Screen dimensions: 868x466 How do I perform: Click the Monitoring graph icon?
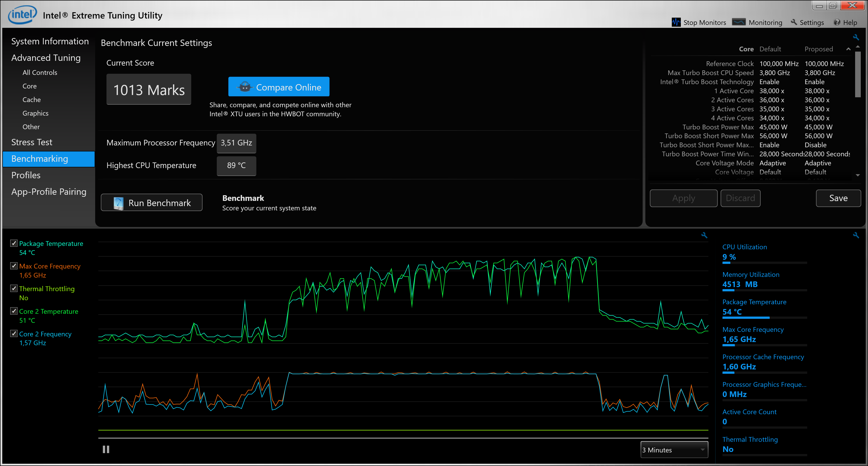point(739,22)
